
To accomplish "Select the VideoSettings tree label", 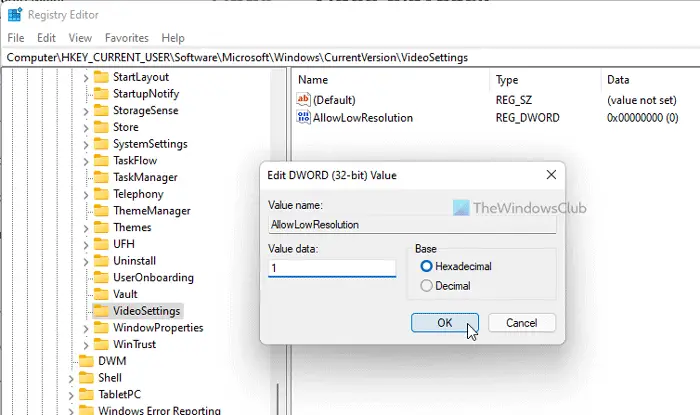I will tap(146, 311).
